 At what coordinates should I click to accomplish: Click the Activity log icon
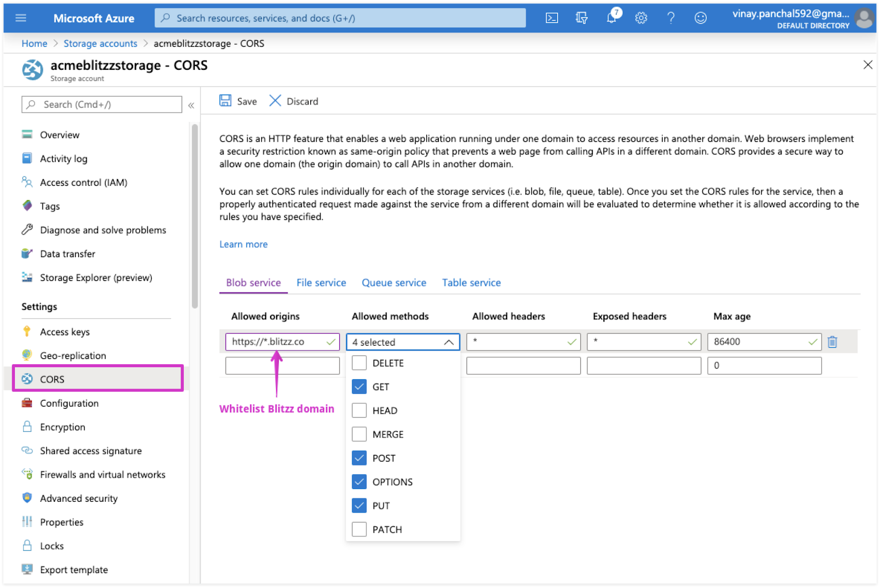(27, 158)
